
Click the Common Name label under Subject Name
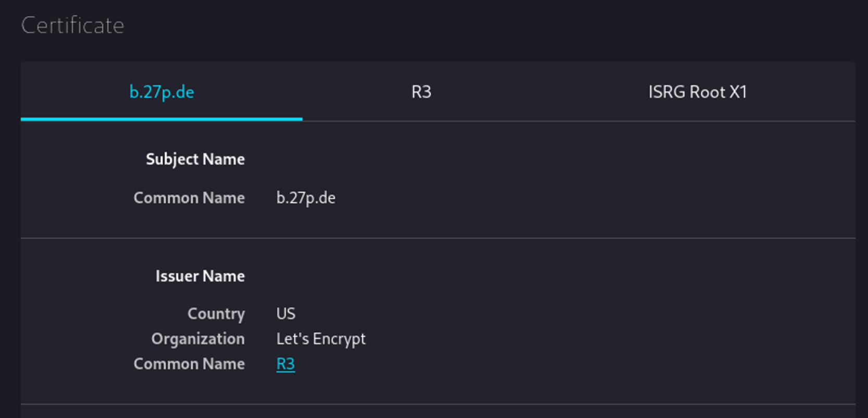(x=189, y=198)
